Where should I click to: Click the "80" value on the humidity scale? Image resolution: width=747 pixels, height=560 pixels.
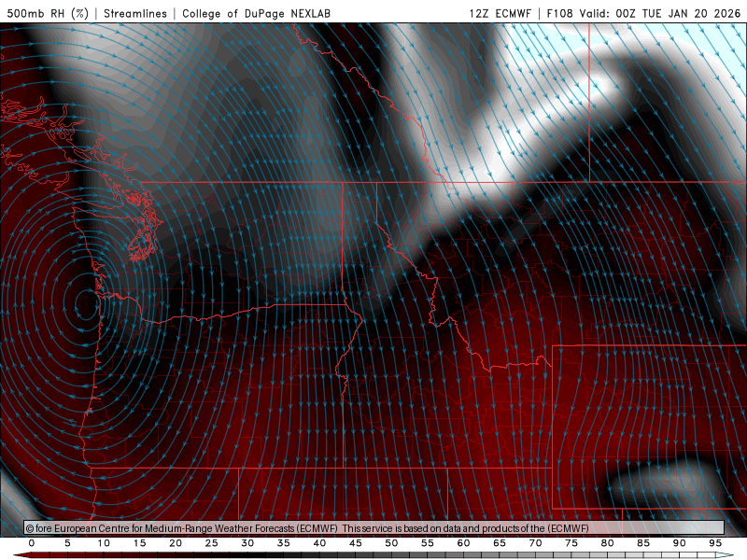point(608,543)
